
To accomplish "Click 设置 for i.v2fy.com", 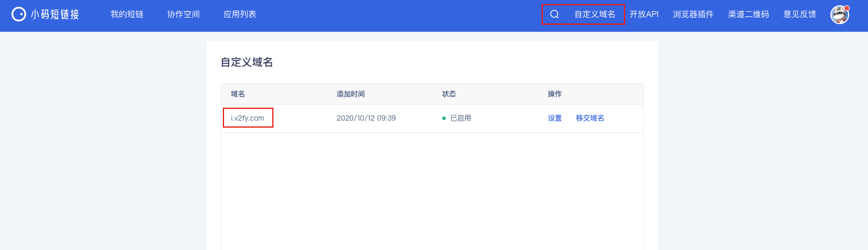I will click(555, 118).
